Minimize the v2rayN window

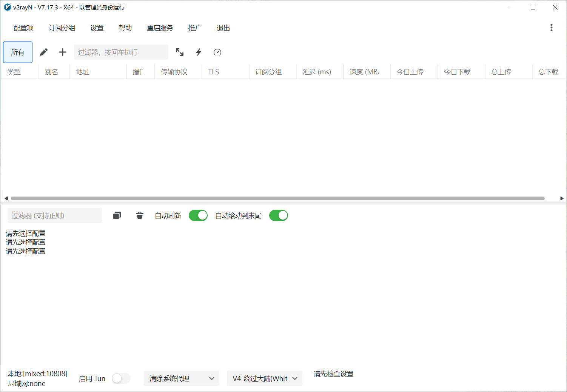tap(511, 7)
